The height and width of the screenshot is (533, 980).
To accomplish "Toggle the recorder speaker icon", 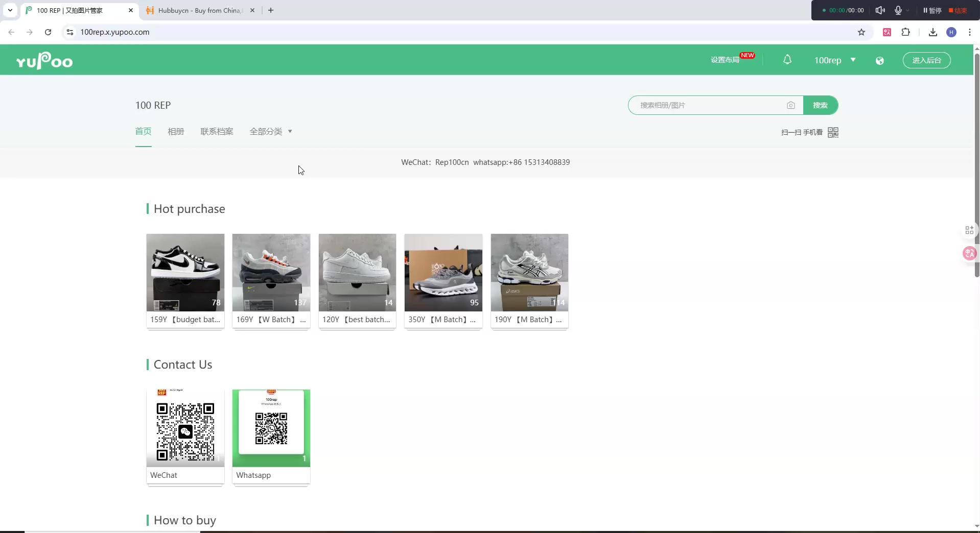I will coord(880,10).
